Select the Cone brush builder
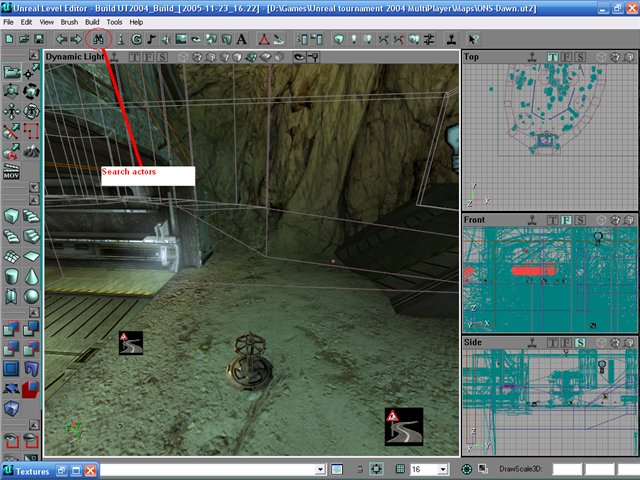The image size is (640, 480). tap(31, 276)
